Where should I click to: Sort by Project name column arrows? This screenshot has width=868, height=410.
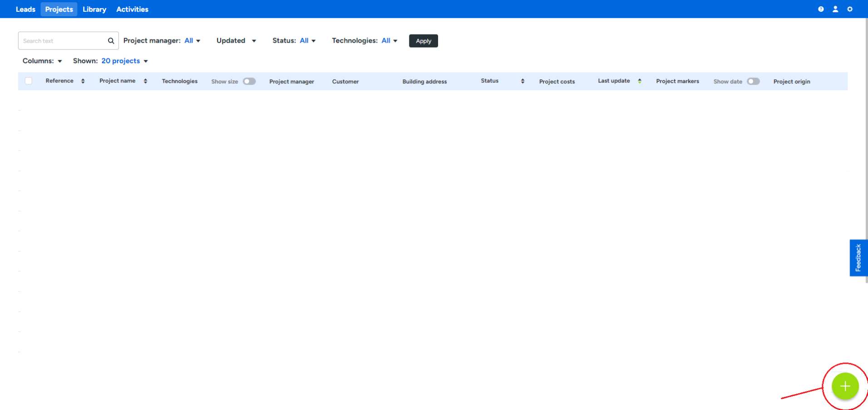145,81
